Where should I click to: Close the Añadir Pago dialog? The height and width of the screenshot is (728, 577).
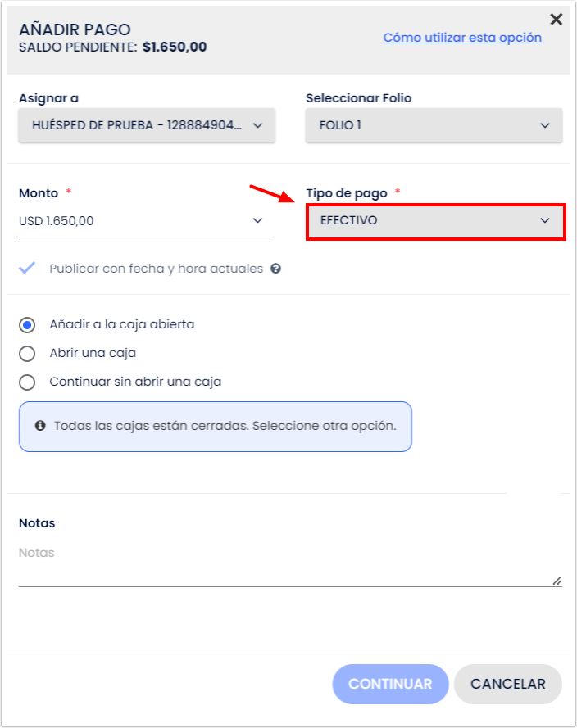click(x=556, y=20)
